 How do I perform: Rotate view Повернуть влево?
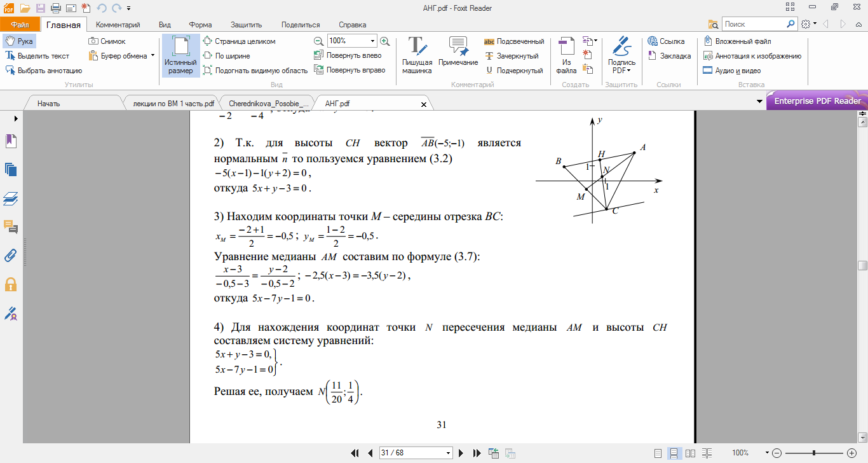click(348, 56)
